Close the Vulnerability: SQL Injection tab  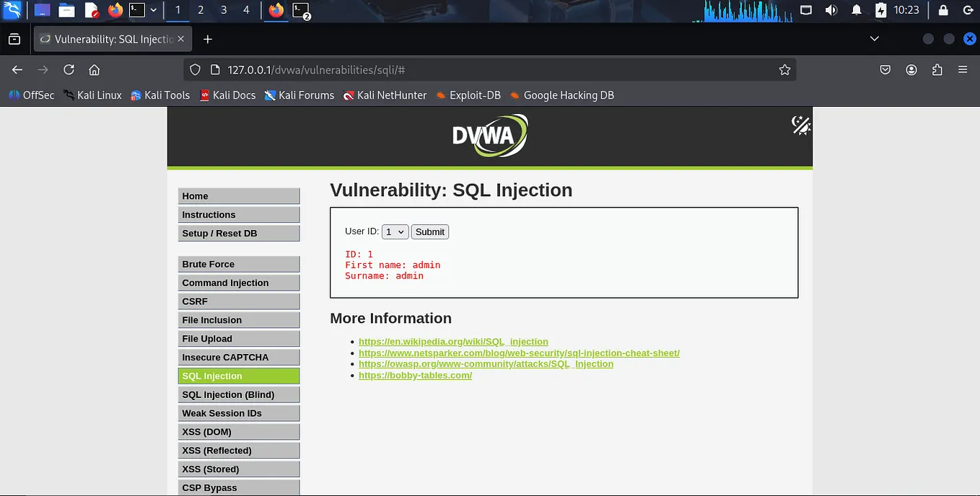(x=180, y=39)
